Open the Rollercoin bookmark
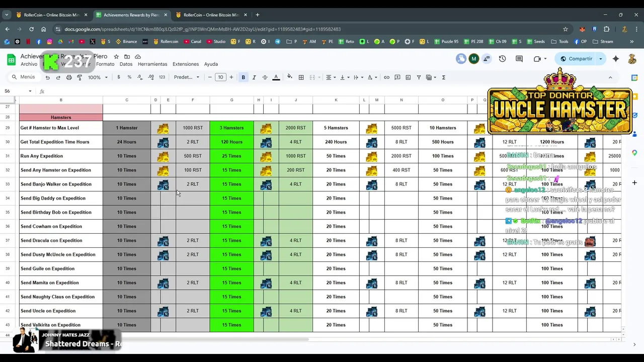 point(166,42)
